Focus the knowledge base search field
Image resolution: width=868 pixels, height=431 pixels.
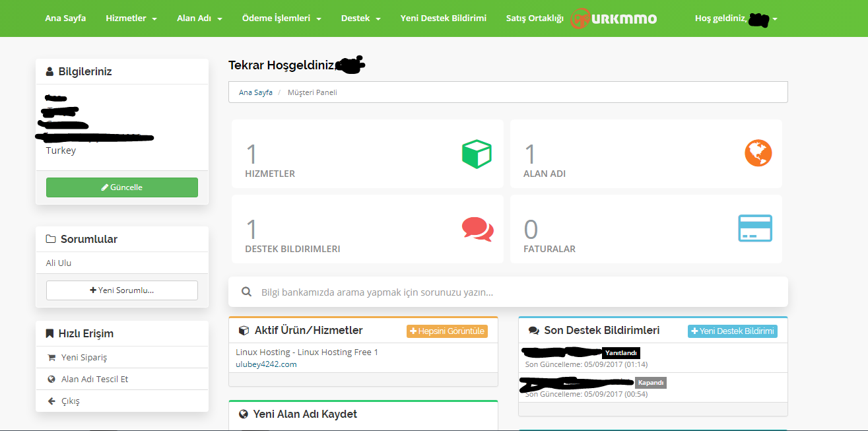click(515, 292)
